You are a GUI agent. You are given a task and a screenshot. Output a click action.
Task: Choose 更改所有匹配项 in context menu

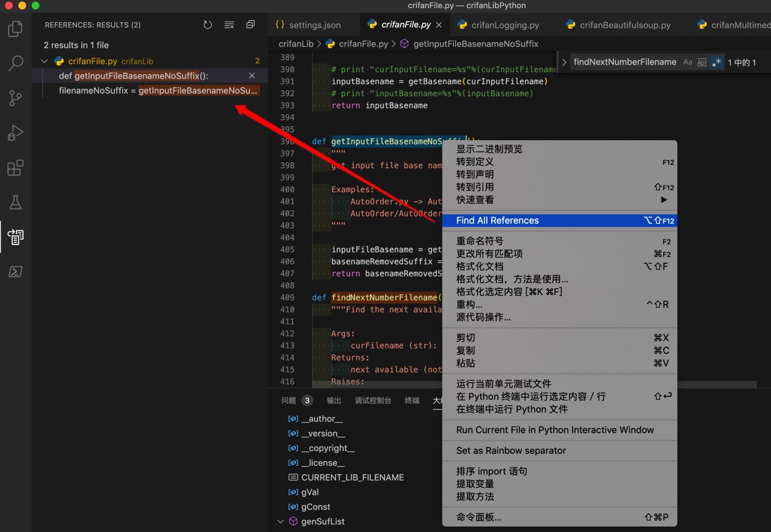(560, 254)
